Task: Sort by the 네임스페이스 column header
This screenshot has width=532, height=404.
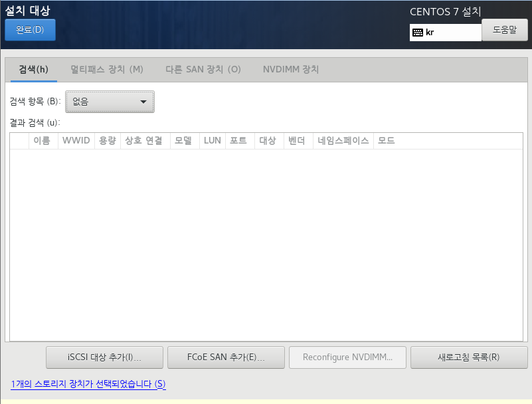Action: [343, 141]
